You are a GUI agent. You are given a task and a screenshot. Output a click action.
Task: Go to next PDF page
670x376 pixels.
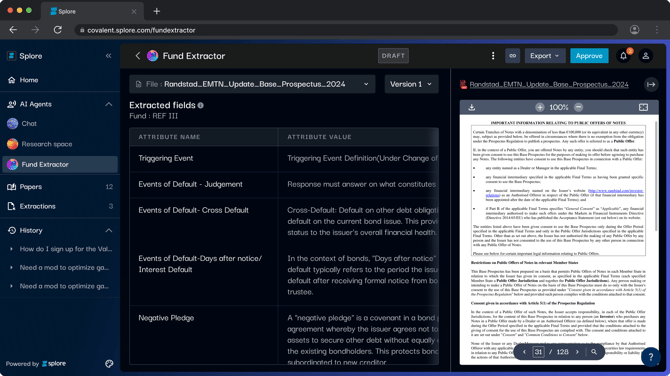577,352
